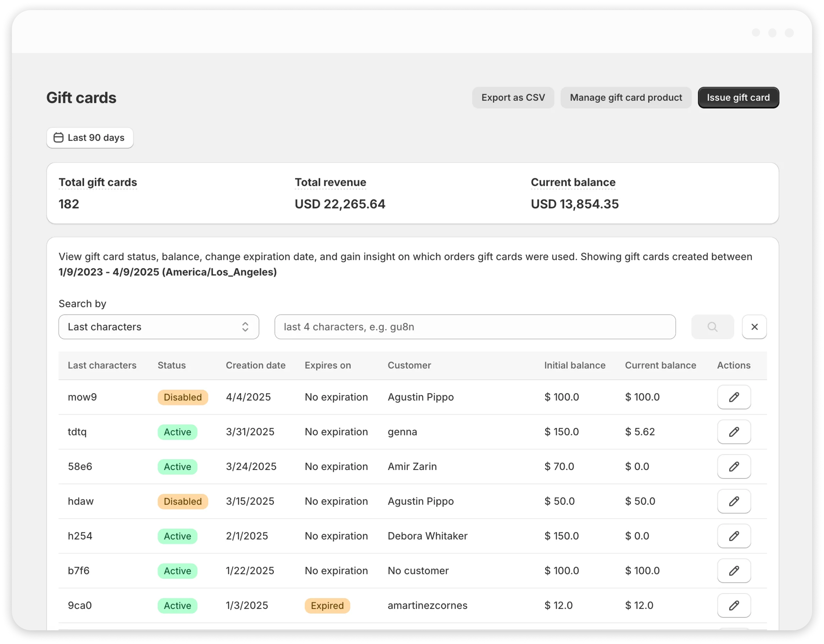Click the USD 22,265.64 revenue value
Viewport: 824px width, 644px height.
pos(340,204)
